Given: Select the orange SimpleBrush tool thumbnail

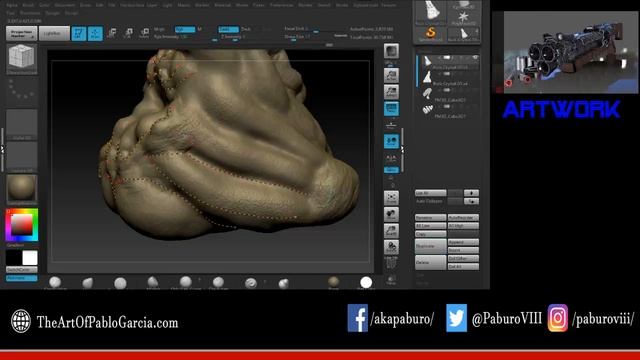Looking at the screenshot, I should [431, 34].
